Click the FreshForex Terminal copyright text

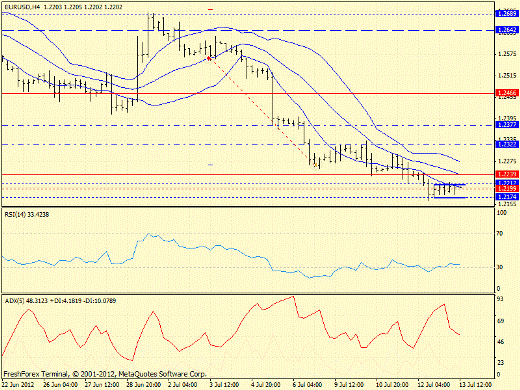tap(105, 374)
